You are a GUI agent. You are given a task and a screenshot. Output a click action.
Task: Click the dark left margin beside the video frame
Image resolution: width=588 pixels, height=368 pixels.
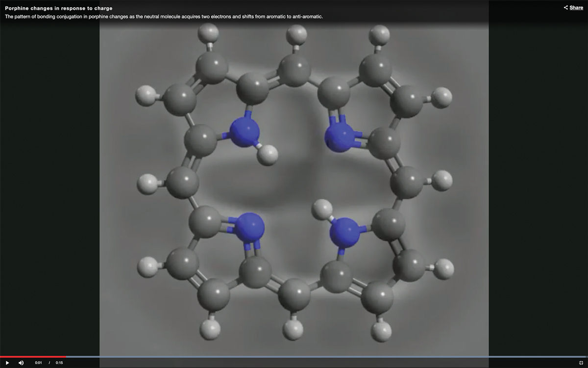[49, 186]
